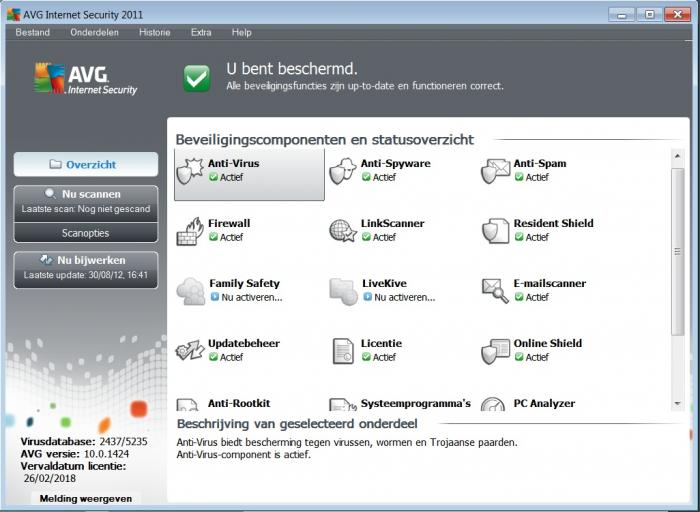
Task: Open the PC Analyzer gauge icon
Action: [493, 404]
